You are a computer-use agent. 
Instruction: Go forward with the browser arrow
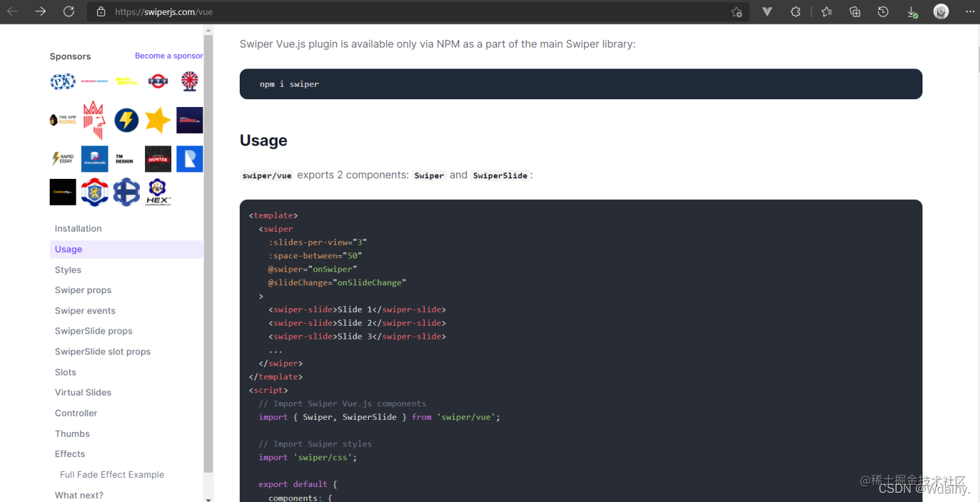coord(41,12)
